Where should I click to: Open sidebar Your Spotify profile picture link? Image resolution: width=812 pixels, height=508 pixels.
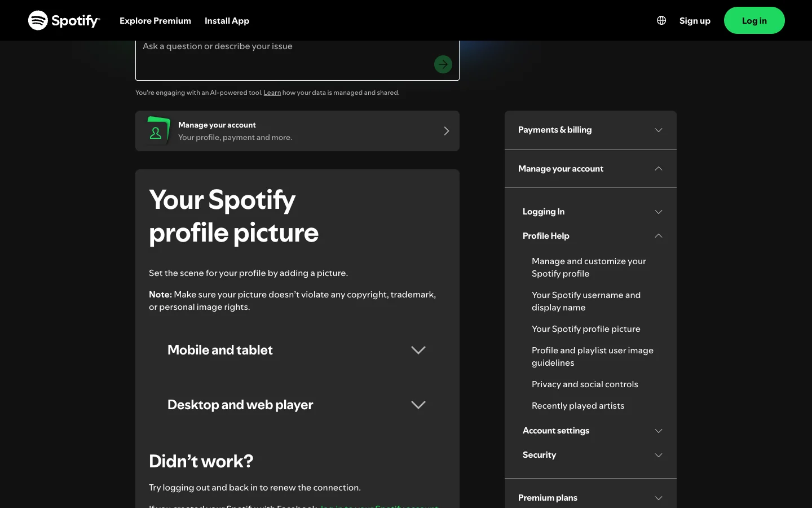[x=586, y=329]
